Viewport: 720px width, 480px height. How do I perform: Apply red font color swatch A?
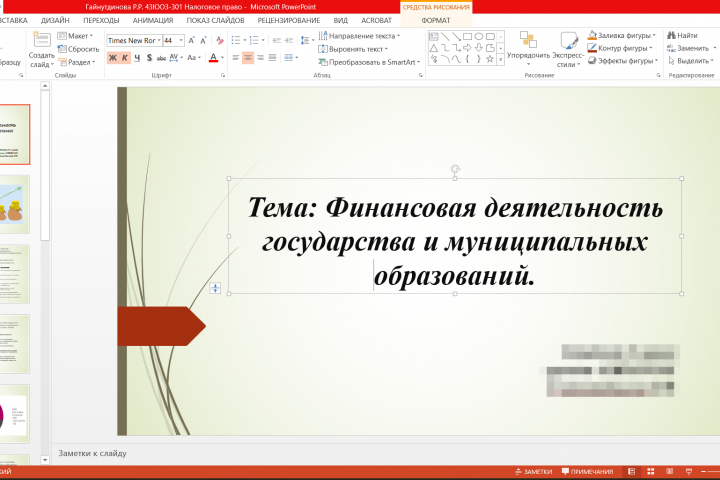214,58
